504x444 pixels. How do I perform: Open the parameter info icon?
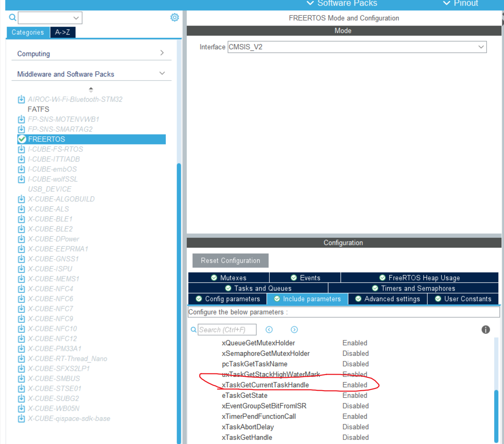(x=485, y=330)
